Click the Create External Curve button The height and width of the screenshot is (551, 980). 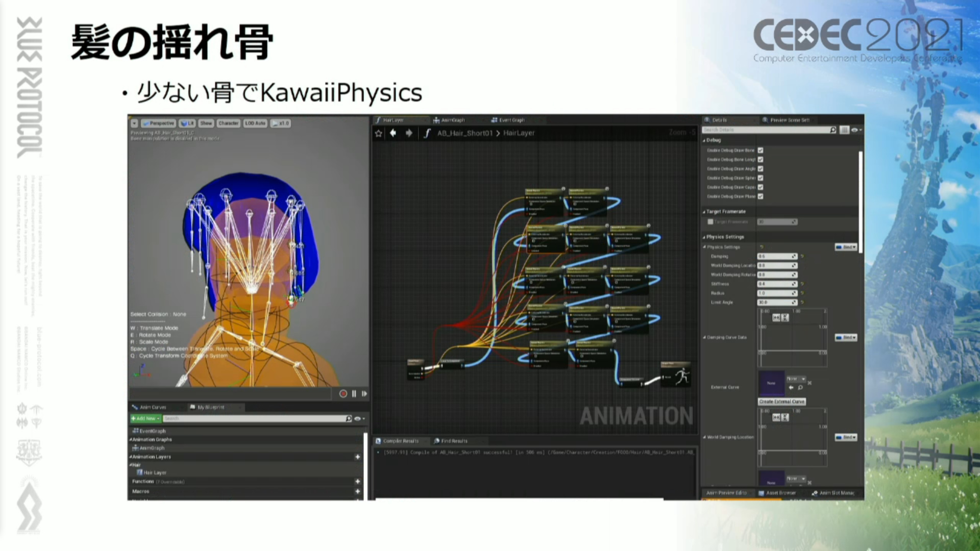(x=781, y=402)
